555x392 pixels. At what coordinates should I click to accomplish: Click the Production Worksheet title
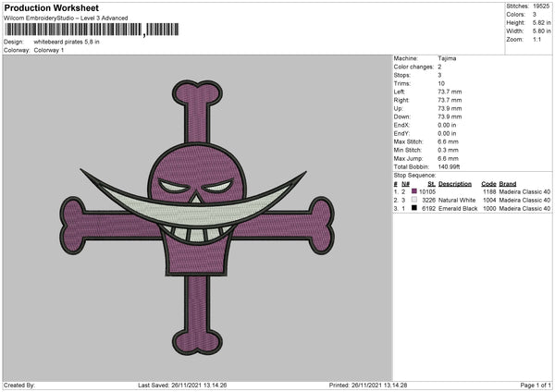[x=51, y=7]
